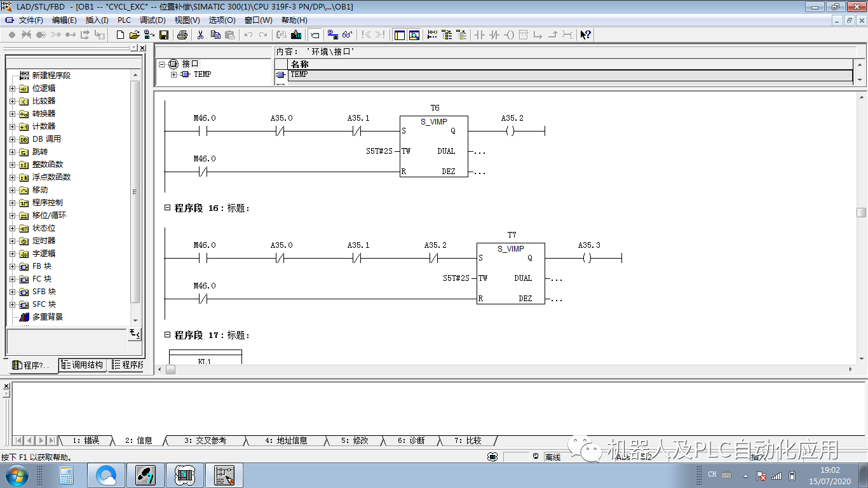This screenshot has width=868, height=488.
Task: Select the A35.2 coil in network 15
Action: (x=510, y=131)
